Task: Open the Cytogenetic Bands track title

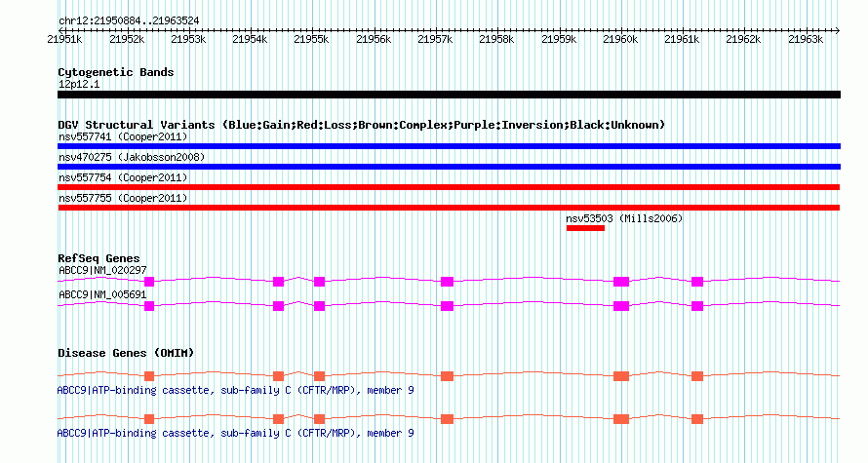Action: click(x=116, y=72)
